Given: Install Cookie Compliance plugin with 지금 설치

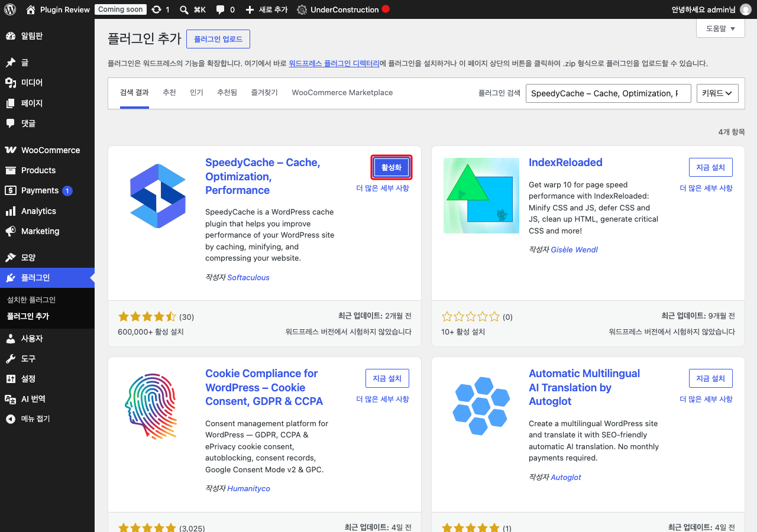Looking at the screenshot, I should (x=387, y=378).
